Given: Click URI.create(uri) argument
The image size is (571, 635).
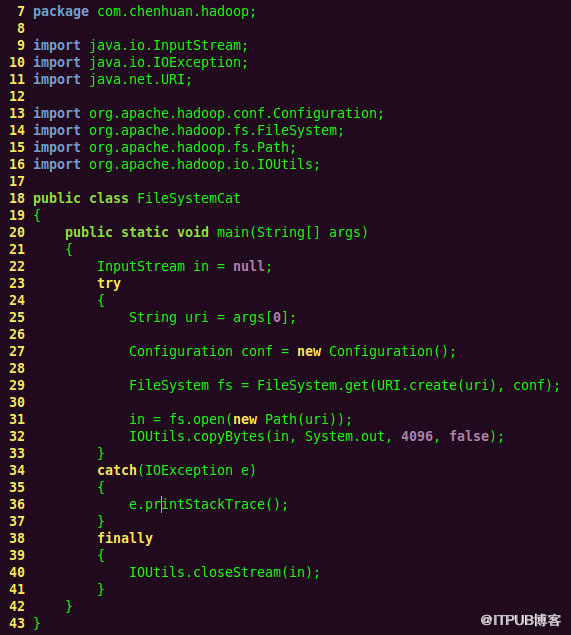Looking at the screenshot, I should 436,386.
